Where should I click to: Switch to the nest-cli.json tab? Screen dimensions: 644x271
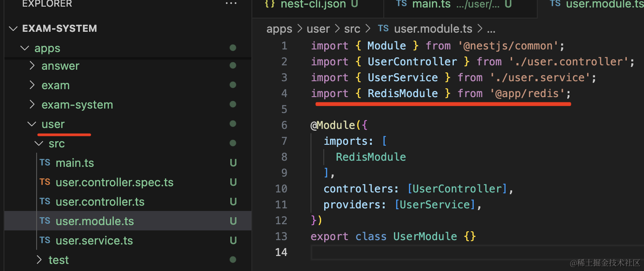pyautogui.click(x=313, y=4)
